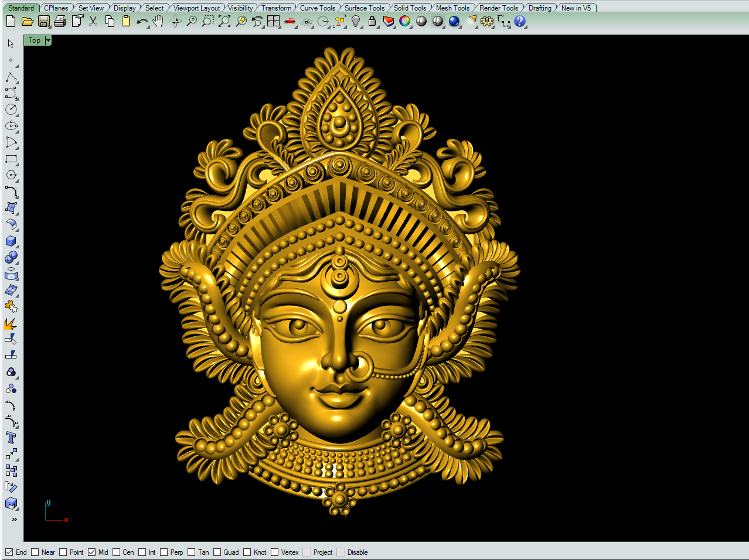Open the Surface Tools tab
The image size is (749, 560).
(x=365, y=8)
